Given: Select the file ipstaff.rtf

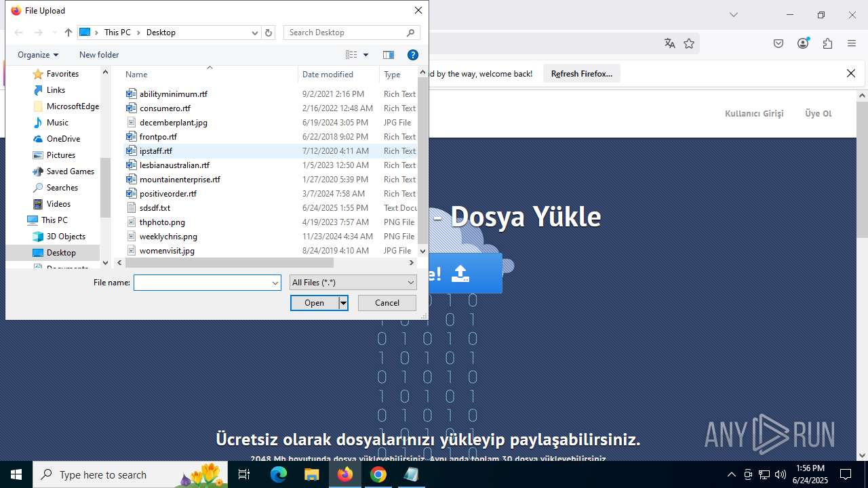Looking at the screenshot, I should click(x=156, y=151).
